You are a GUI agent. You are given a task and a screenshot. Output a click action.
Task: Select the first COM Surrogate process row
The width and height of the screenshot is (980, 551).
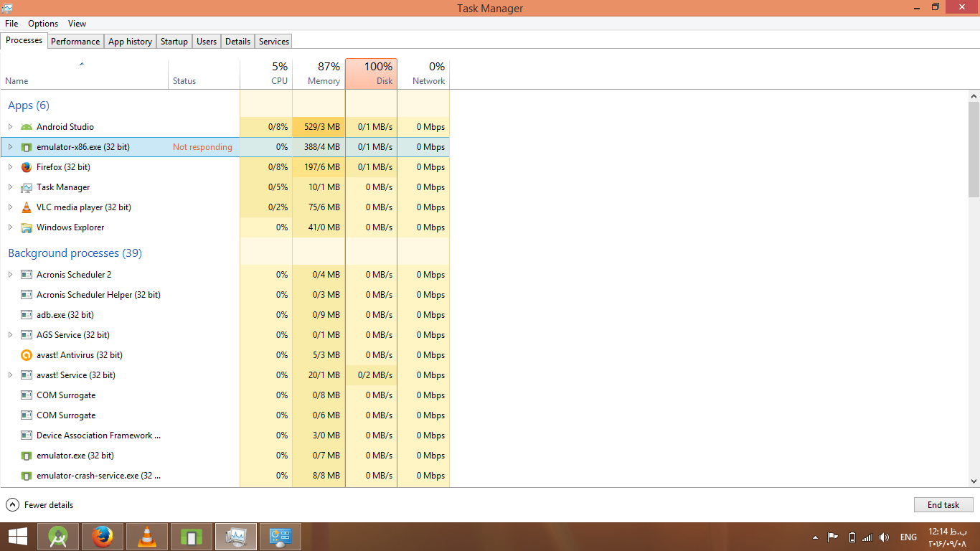click(225, 395)
